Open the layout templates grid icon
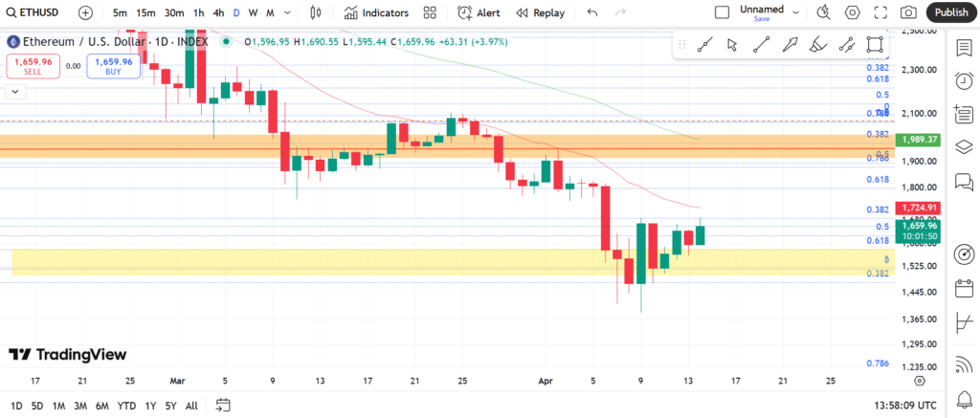Image resolution: width=980 pixels, height=418 pixels. (430, 12)
